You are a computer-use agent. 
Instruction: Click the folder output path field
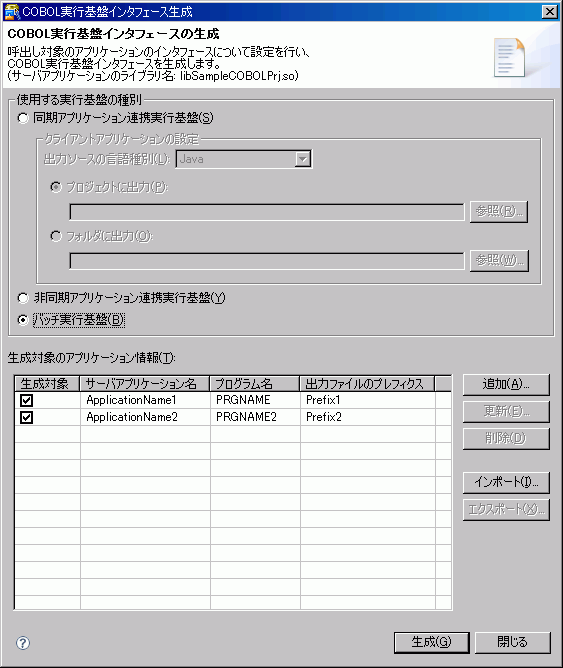pyautogui.click(x=267, y=261)
